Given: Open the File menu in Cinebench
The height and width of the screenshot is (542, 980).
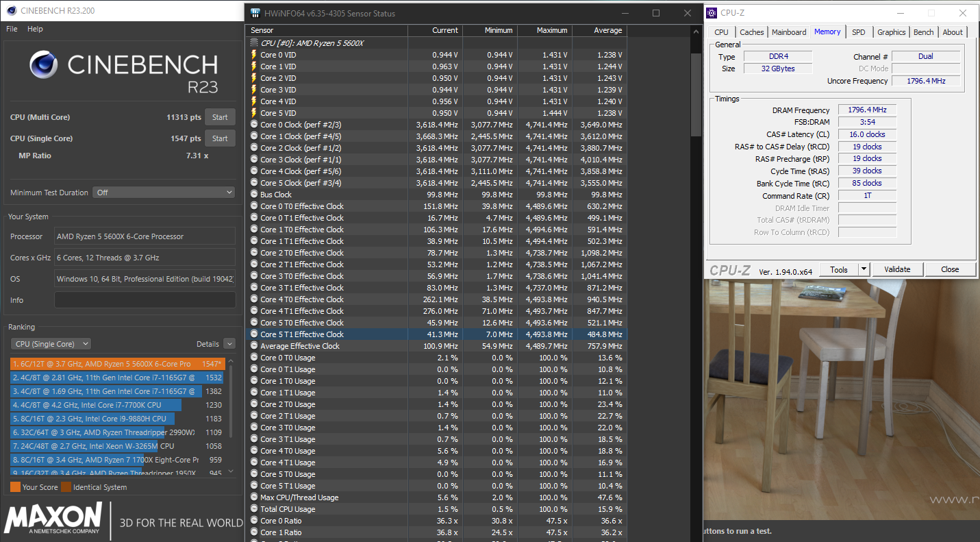Looking at the screenshot, I should point(12,29).
